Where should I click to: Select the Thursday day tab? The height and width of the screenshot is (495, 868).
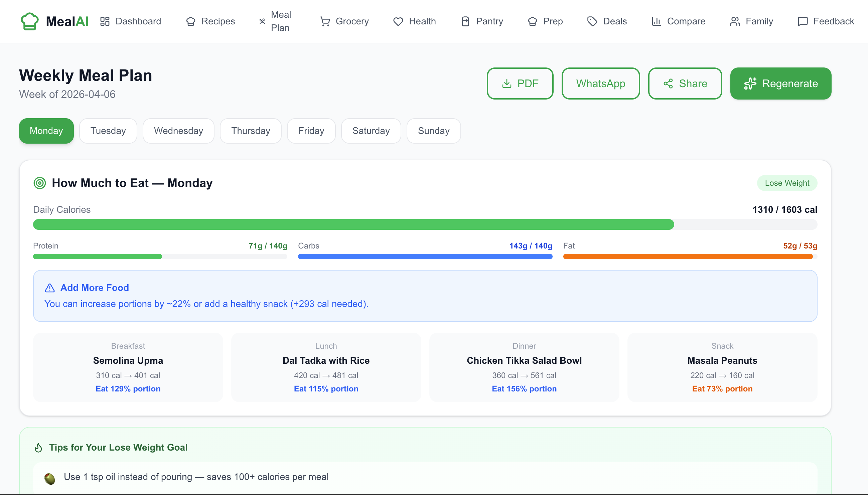point(251,131)
